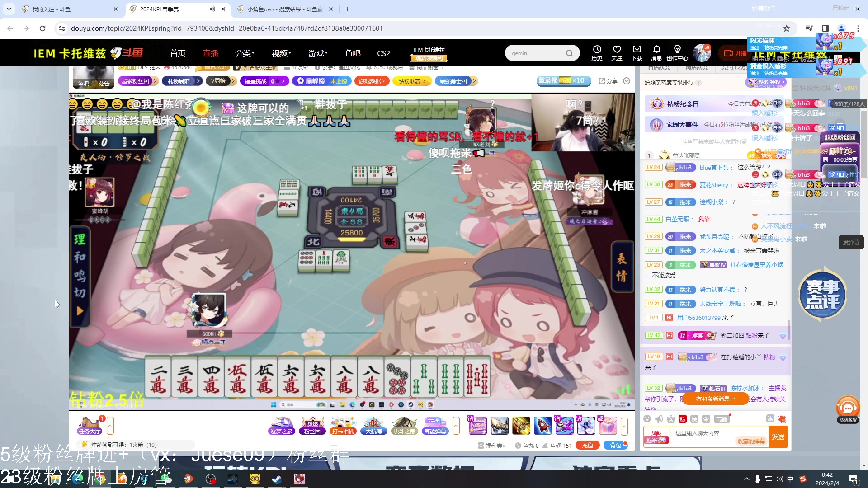Switch to the 小角色ovo 搜索结果 browser tab
868x488 pixels.
(284, 9)
